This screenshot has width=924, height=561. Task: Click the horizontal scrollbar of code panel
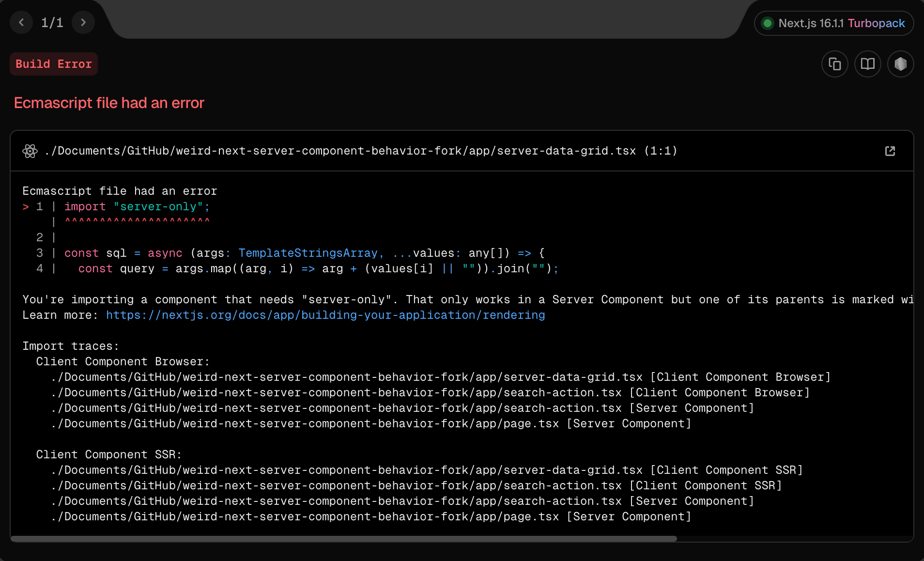pyautogui.click(x=344, y=539)
